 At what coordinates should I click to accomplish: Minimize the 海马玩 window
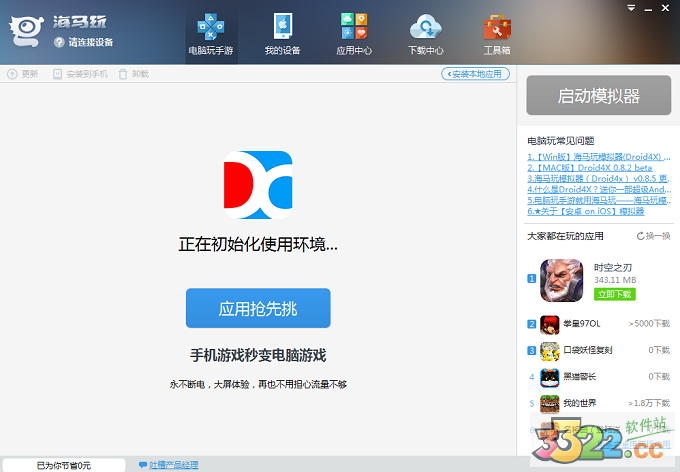[x=648, y=8]
